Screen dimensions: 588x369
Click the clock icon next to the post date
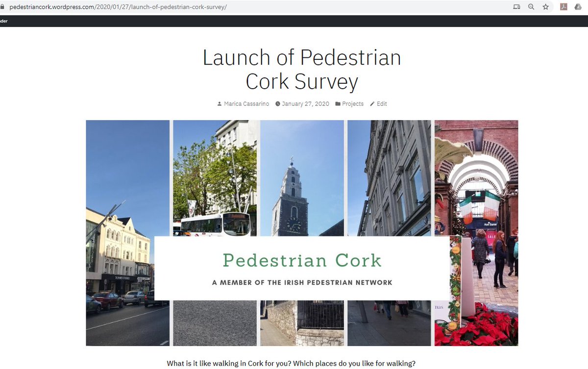click(277, 103)
